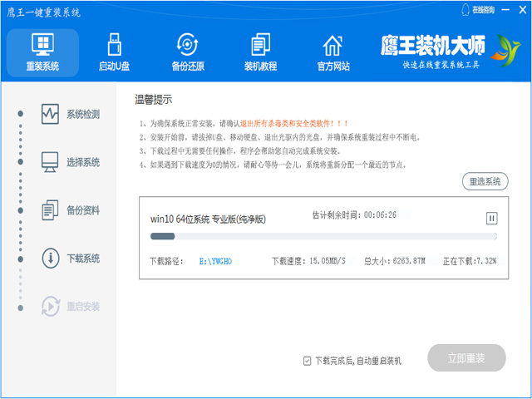Image resolution: width=532 pixels, height=399 pixels.
Task: Click the 系统检测 step icon
Action: tap(50, 114)
